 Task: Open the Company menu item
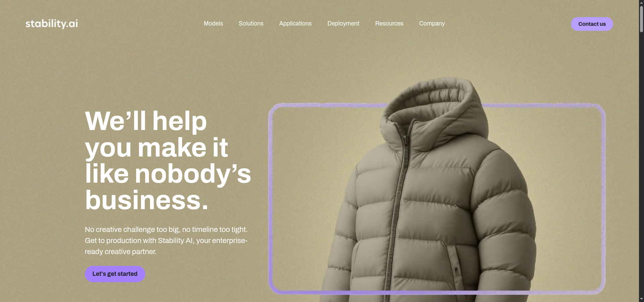pyautogui.click(x=432, y=23)
